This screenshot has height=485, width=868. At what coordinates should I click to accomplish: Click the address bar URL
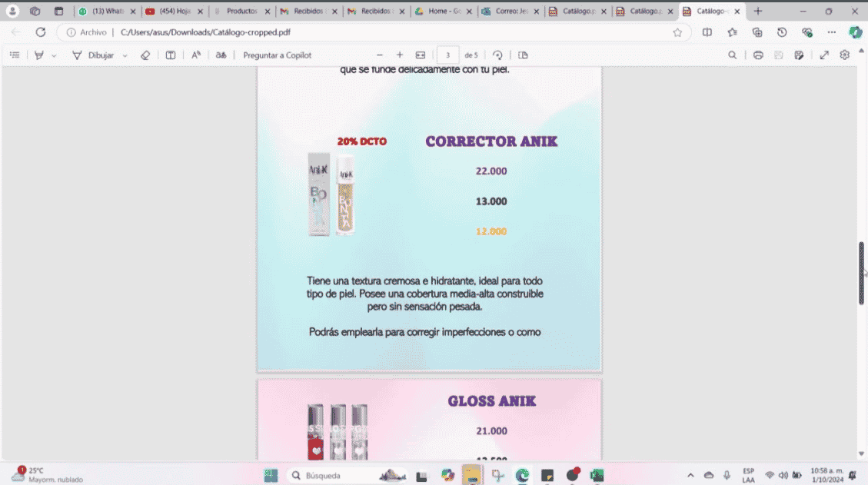coord(205,32)
